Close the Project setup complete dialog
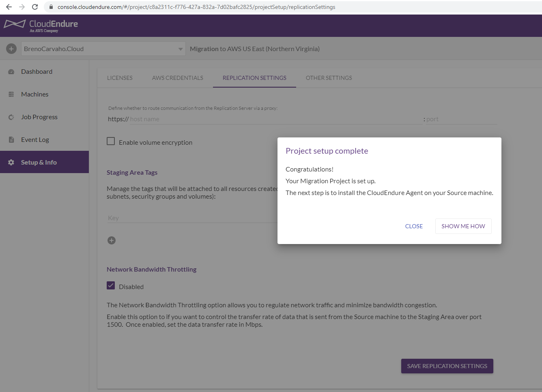Viewport: 542px width, 392px height. click(414, 226)
